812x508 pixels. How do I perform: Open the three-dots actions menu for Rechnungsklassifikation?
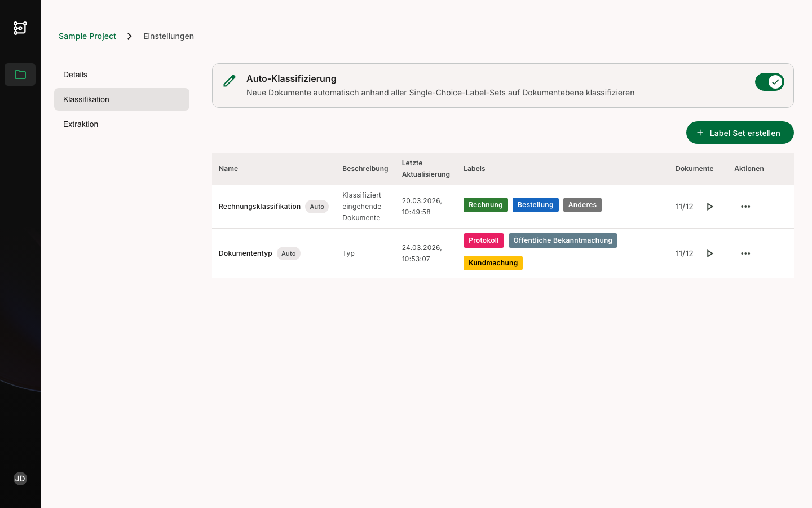pos(745,207)
